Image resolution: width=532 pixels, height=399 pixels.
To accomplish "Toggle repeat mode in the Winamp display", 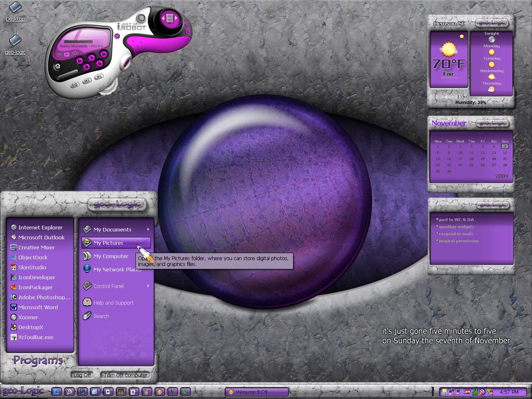I will tap(67, 54).
